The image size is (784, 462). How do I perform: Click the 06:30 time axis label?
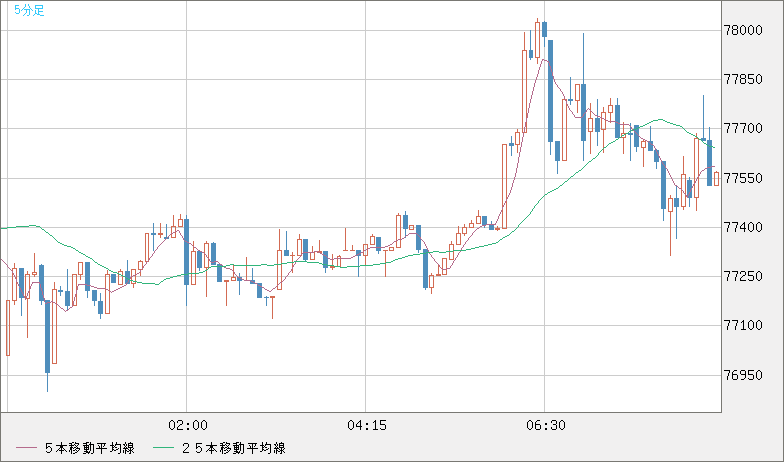coord(546,426)
